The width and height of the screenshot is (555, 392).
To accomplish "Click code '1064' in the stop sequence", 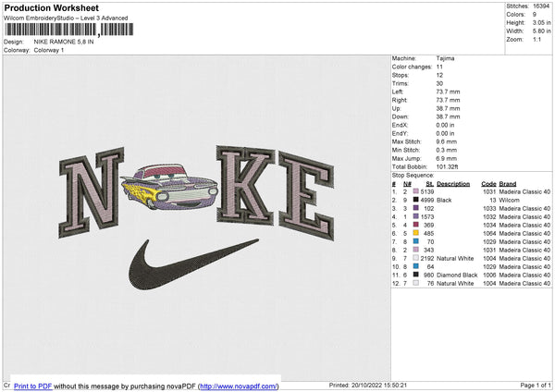I will coord(489,233).
